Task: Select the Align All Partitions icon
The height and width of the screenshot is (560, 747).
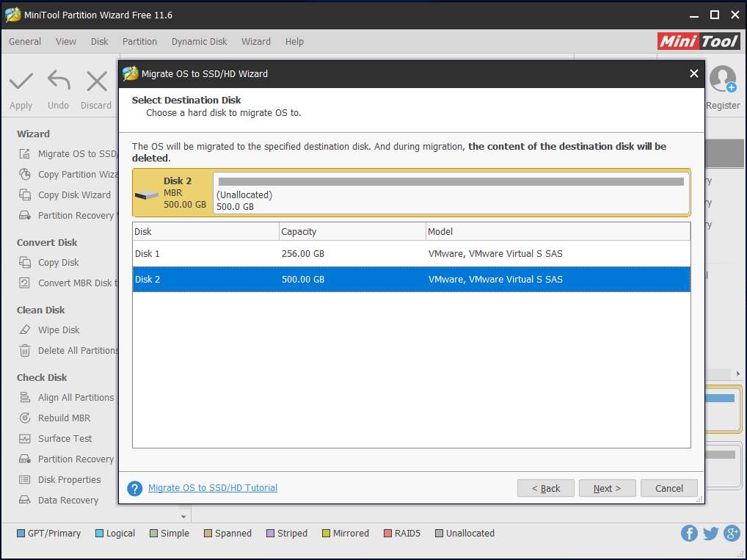Action: (25, 398)
